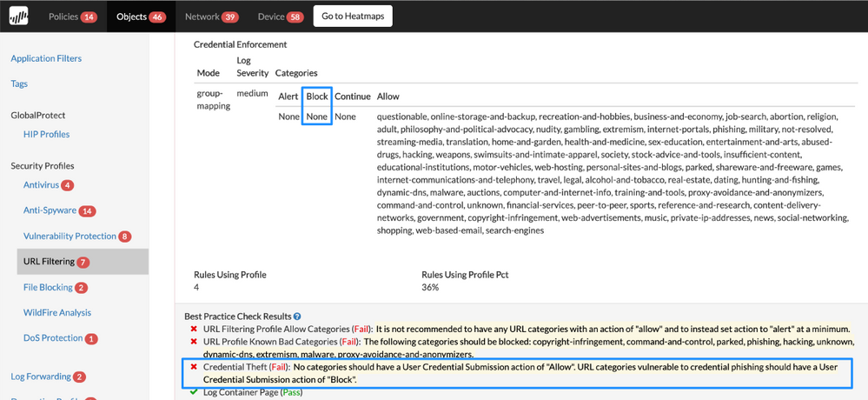Click the Best Practice Check help icon
Image resolution: width=868 pixels, height=400 pixels.
tap(297, 317)
